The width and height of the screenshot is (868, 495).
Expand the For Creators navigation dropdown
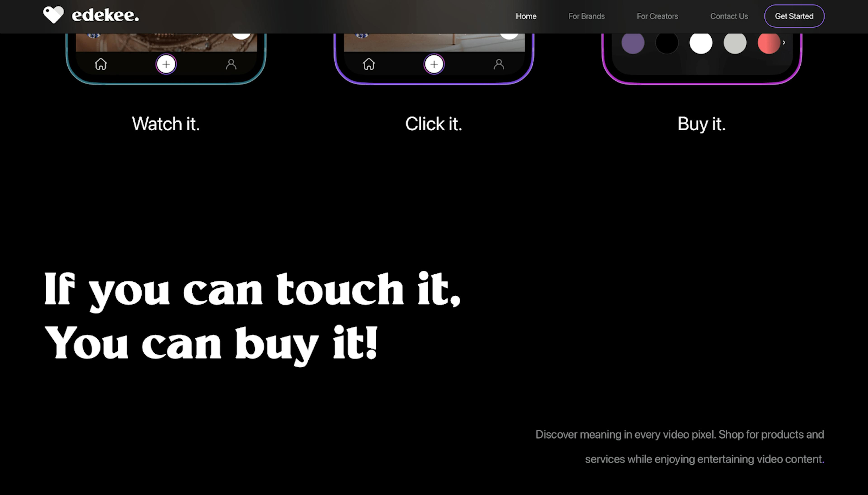coord(657,16)
